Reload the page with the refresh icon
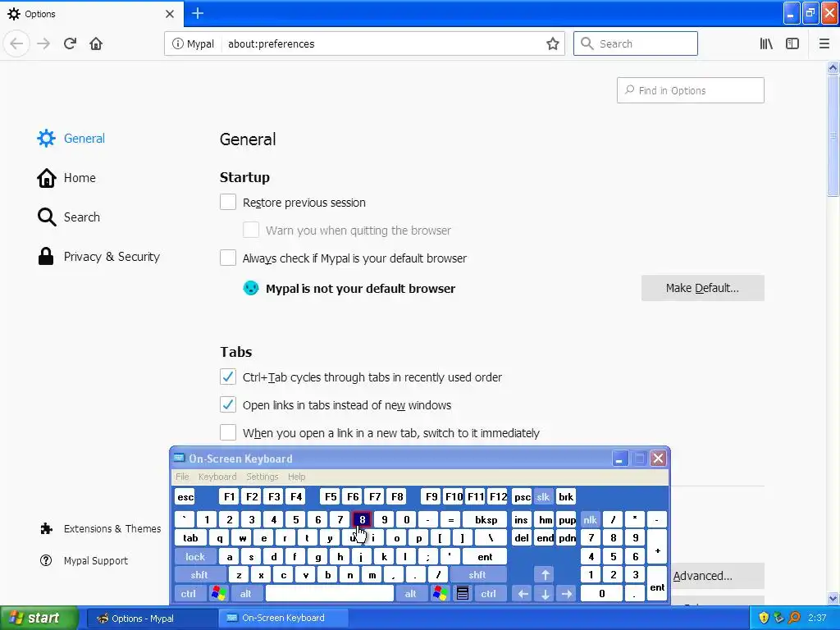The image size is (840, 630). point(70,43)
